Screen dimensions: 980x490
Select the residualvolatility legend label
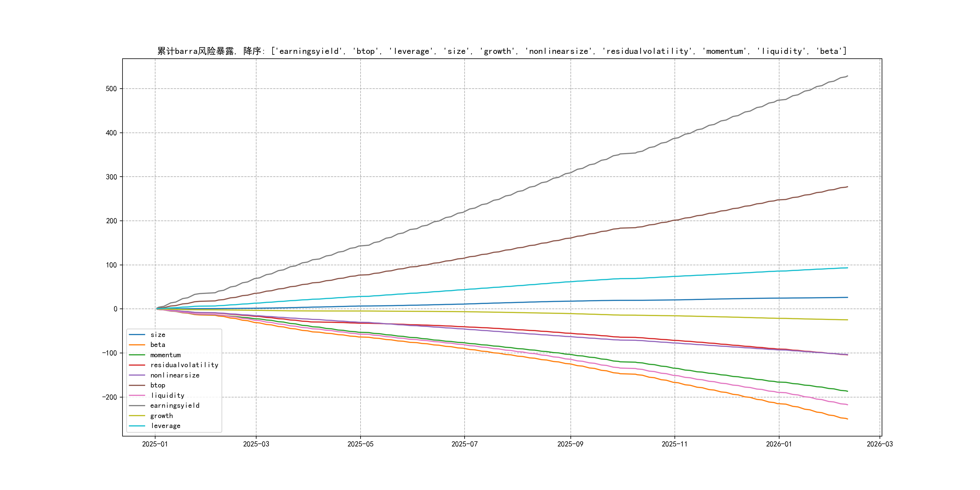[x=184, y=365]
